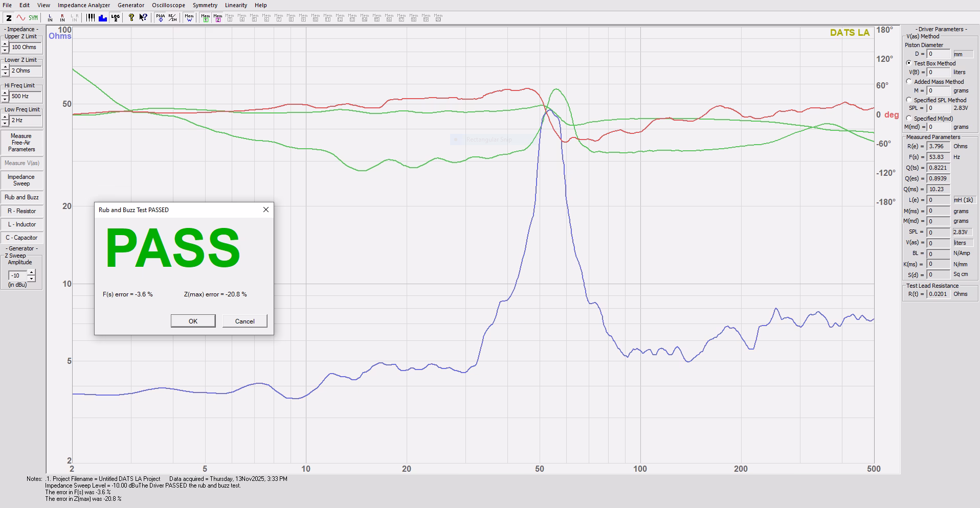Decrease the Hi Freq Limit stepper

pos(5,99)
